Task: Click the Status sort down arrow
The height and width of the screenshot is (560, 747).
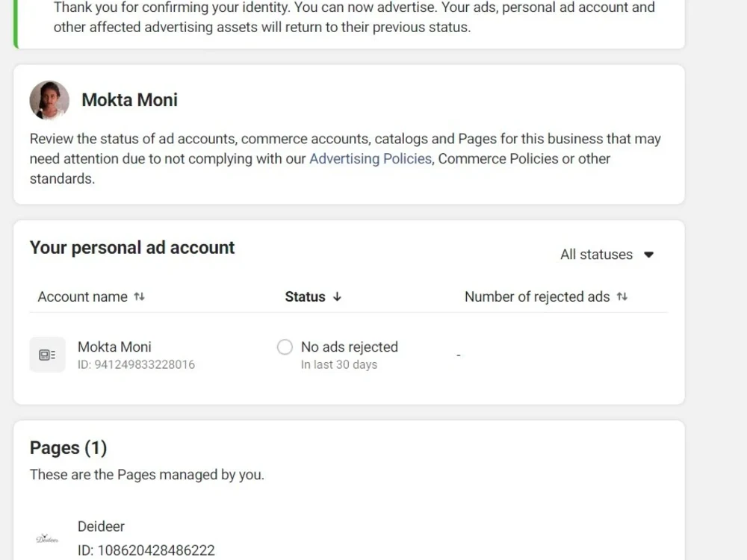Action: (338, 296)
